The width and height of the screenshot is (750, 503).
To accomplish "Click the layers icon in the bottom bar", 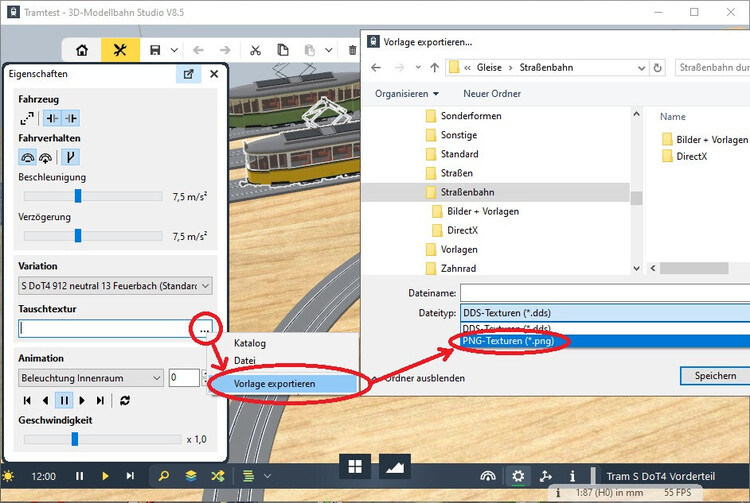I will point(191,476).
